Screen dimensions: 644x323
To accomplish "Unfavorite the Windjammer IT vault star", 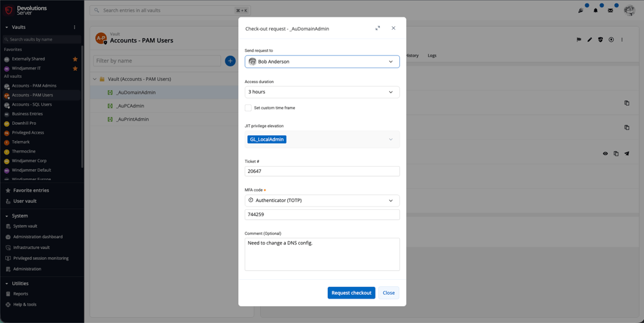I will pos(75,69).
